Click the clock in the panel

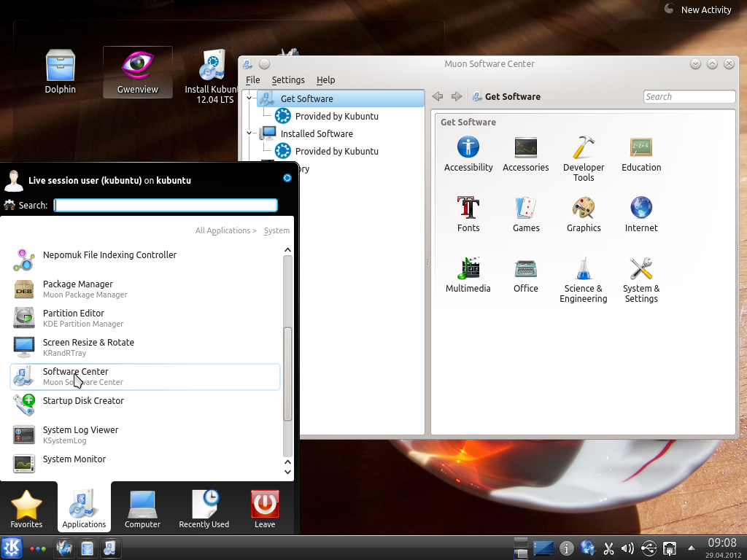[723, 548]
